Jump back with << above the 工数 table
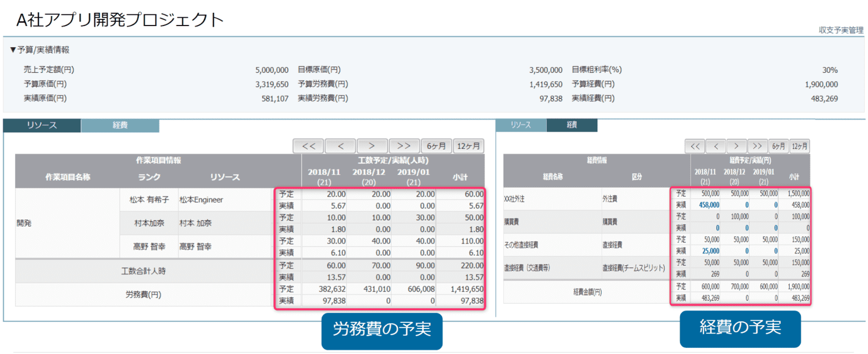868x354 pixels. tap(308, 146)
